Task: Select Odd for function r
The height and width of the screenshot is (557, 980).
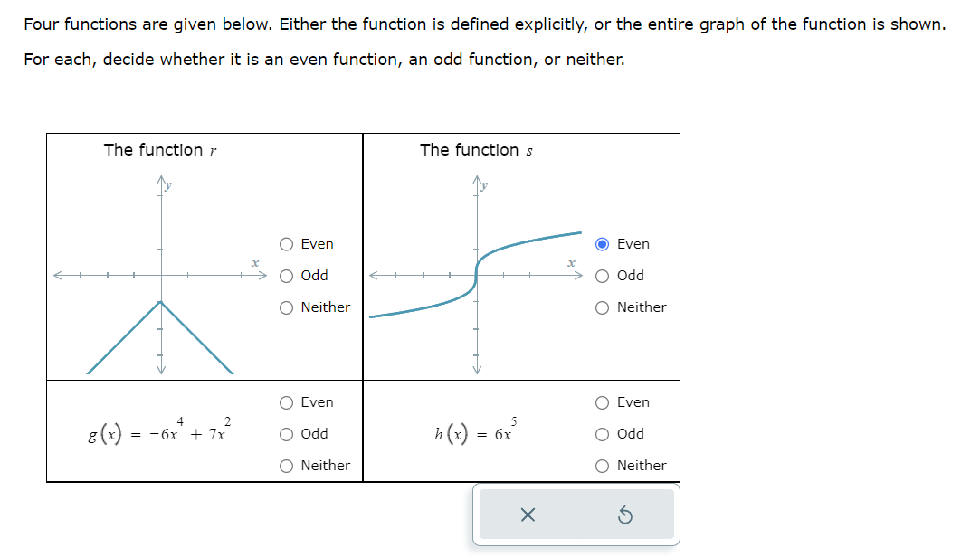Action: coord(286,276)
